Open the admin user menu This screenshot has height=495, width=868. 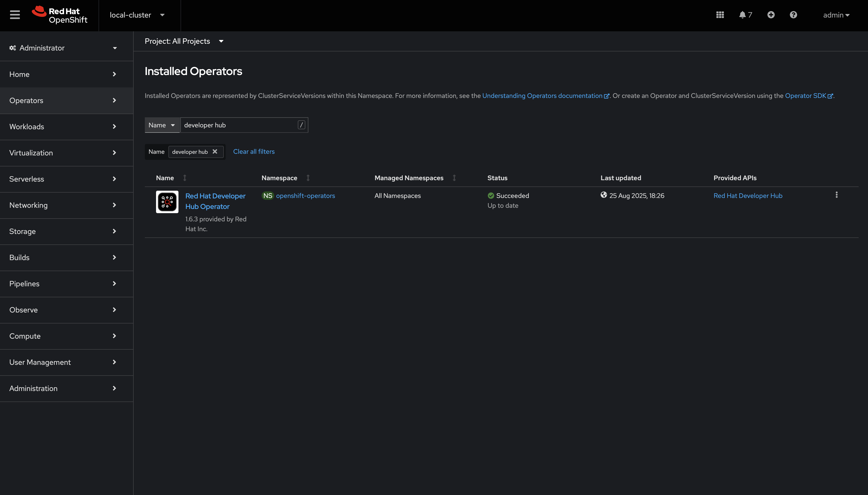(x=836, y=15)
